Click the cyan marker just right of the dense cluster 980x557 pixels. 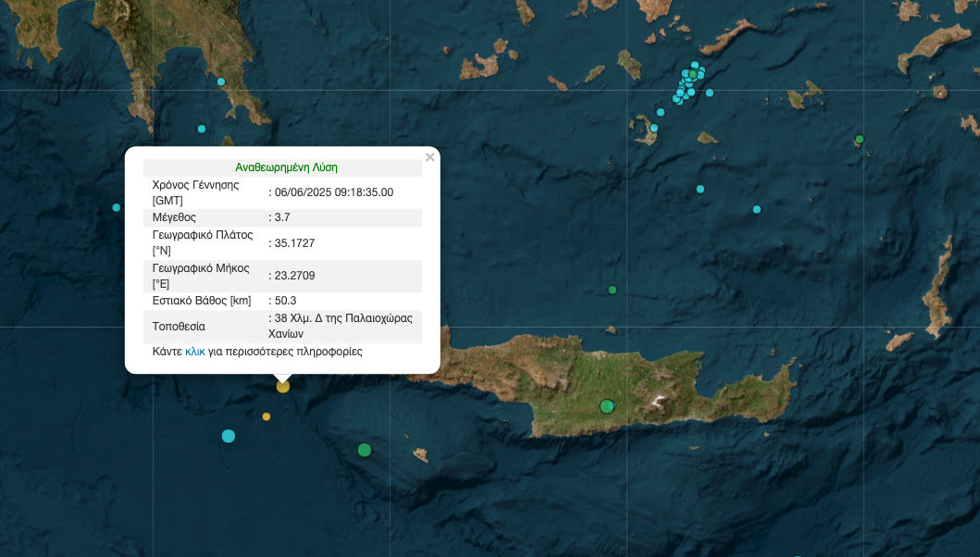(x=710, y=93)
